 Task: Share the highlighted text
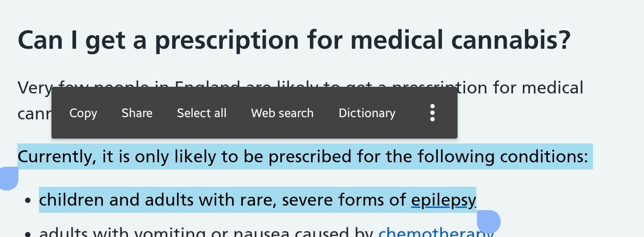click(137, 113)
